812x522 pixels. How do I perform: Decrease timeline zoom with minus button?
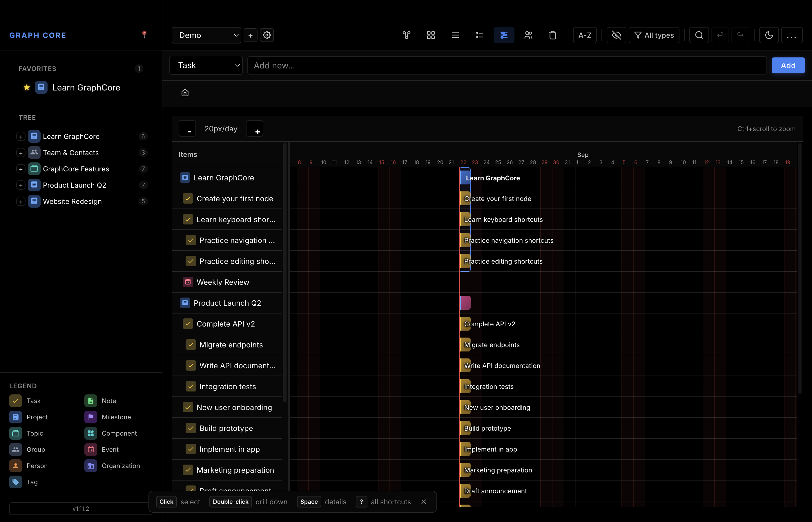click(x=187, y=129)
